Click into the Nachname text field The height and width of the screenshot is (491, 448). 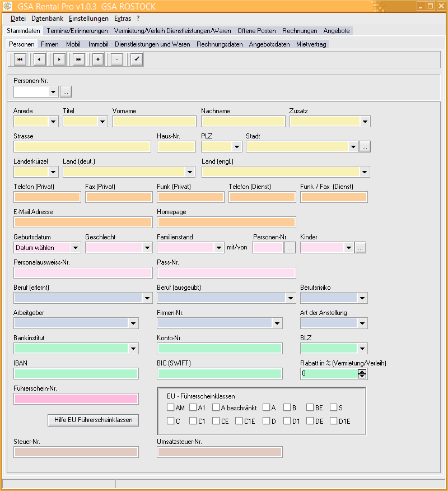[243, 122]
